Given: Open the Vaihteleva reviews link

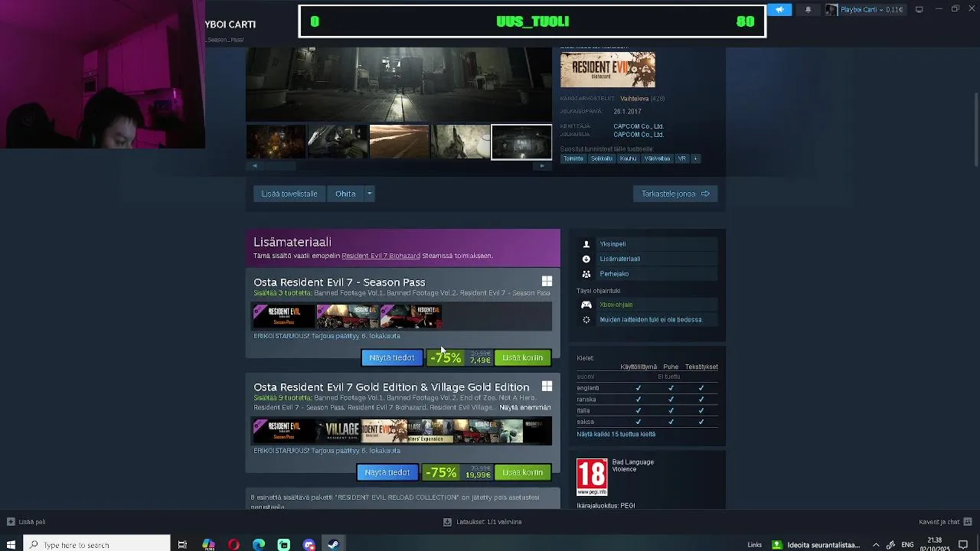Looking at the screenshot, I should click(634, 99).
